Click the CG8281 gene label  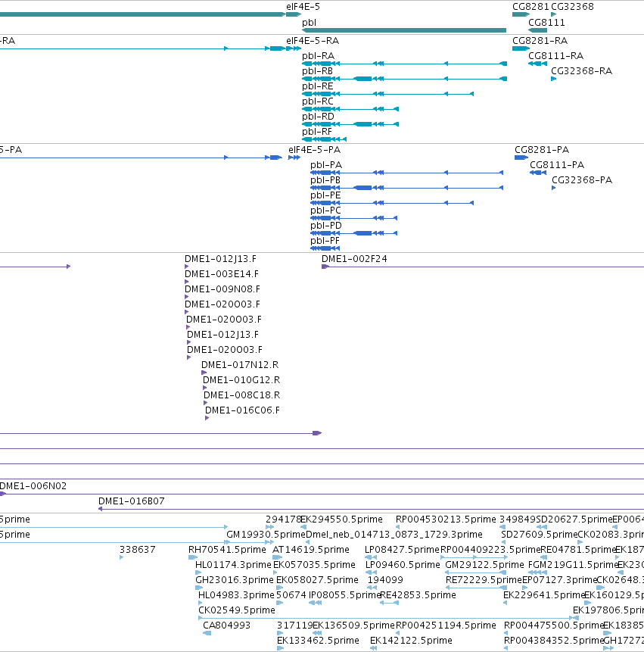tap(530, 7)
